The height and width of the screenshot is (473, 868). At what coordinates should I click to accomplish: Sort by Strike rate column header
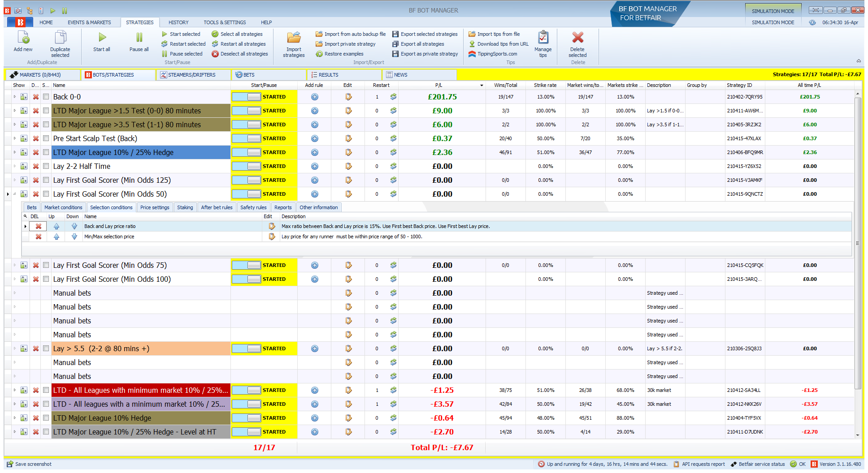click(545, 85)
